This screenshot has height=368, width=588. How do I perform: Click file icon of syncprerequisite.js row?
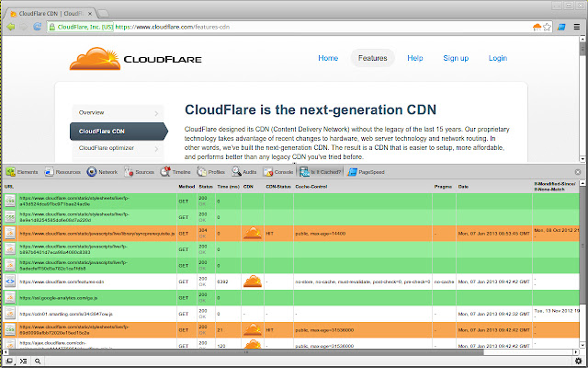[x=10, y=233]
